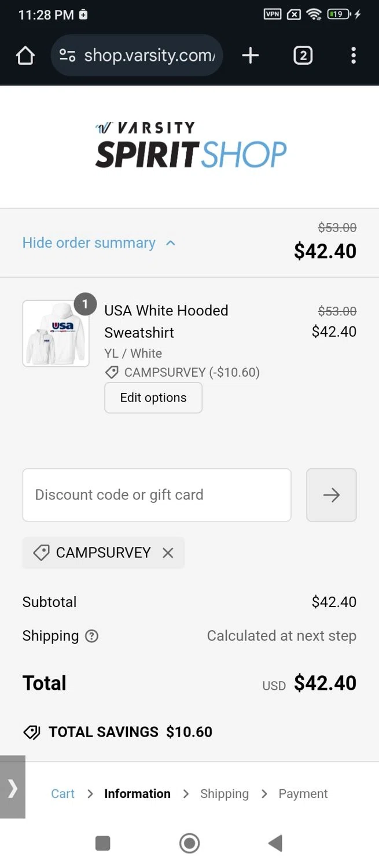379x868 pixels.
Task: Focus the discount code or gift card field
Action: pos(156,495)
